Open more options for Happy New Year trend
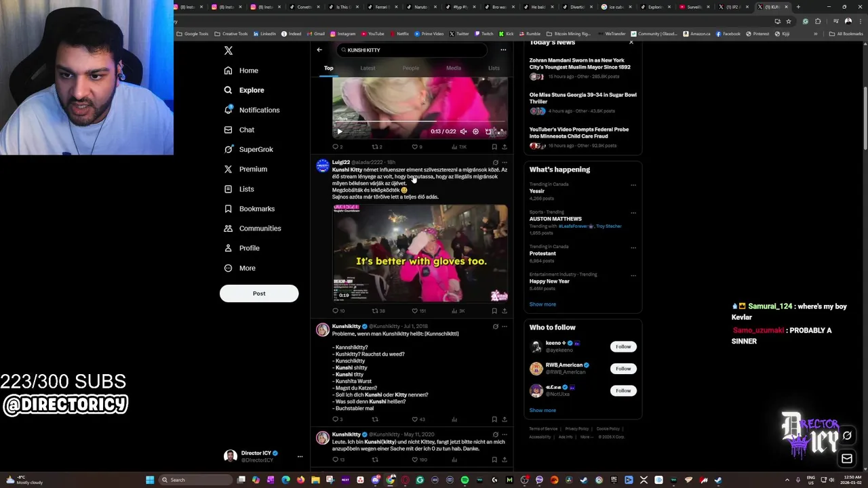 pos(633,275)
